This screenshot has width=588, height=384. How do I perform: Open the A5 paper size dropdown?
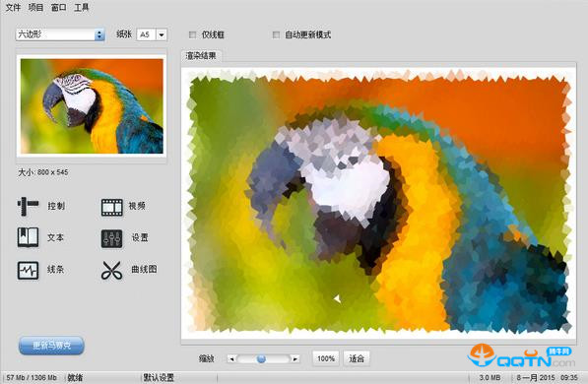tap(162, 34)
